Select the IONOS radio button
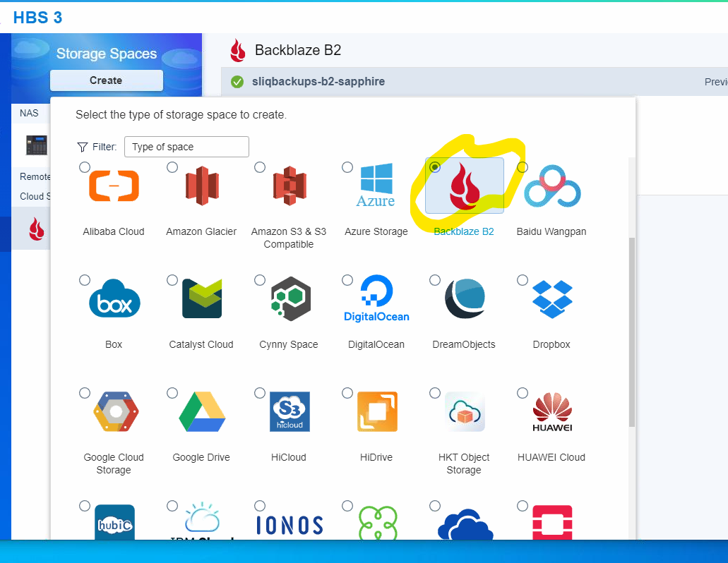Screen dimensions: 728x563 point(260,506)
